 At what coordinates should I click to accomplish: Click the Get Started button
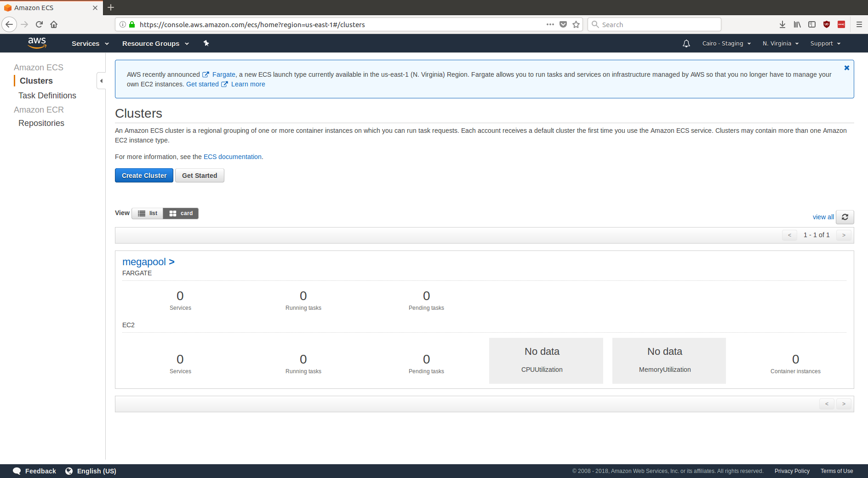200,176
